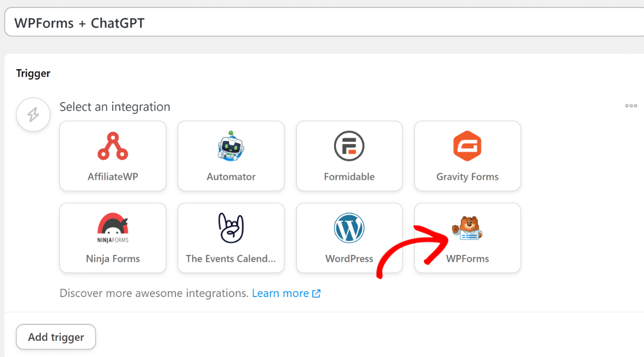Pick the Formidable integration tile
This screenshot has width=644, height=357.
click(349, 156)
